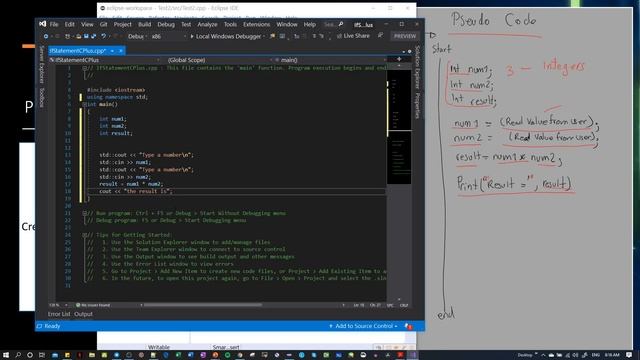640x360 pixels.
Task: Click the Ready status bar icon
Action: [40, 326]
